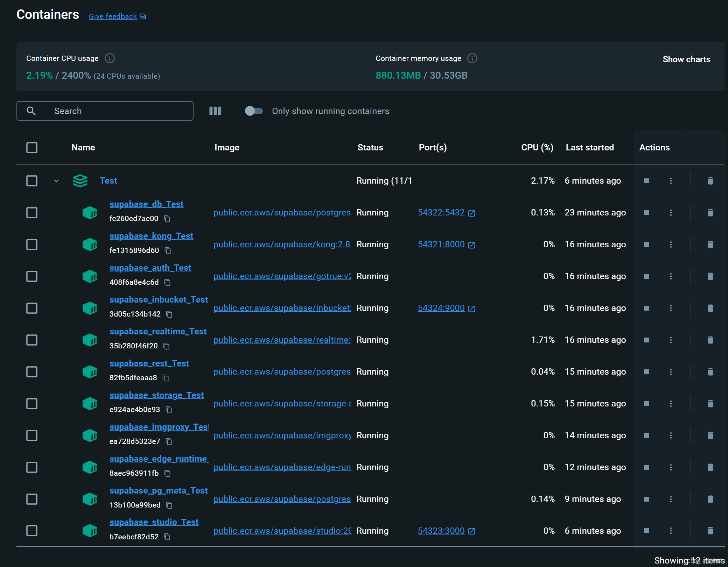Image resolution: width=728 pixels, height=567 pixels.
Task: Open port link 54323:3000
Action: (x=441, y=531)
